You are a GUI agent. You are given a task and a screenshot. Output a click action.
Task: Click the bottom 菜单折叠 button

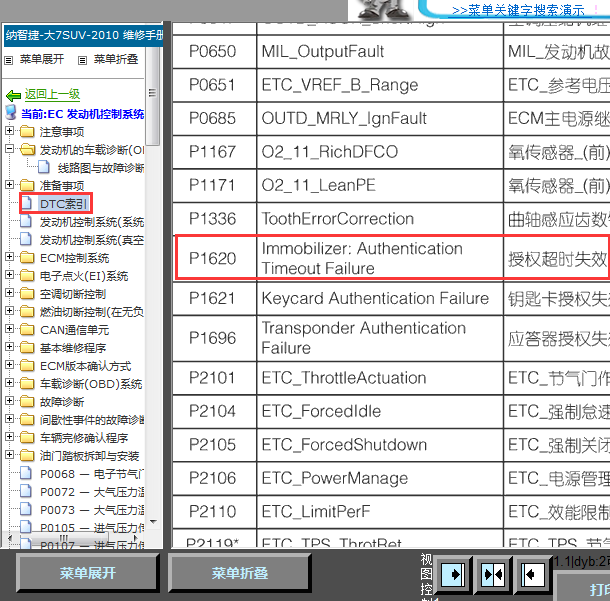point(240,573)
